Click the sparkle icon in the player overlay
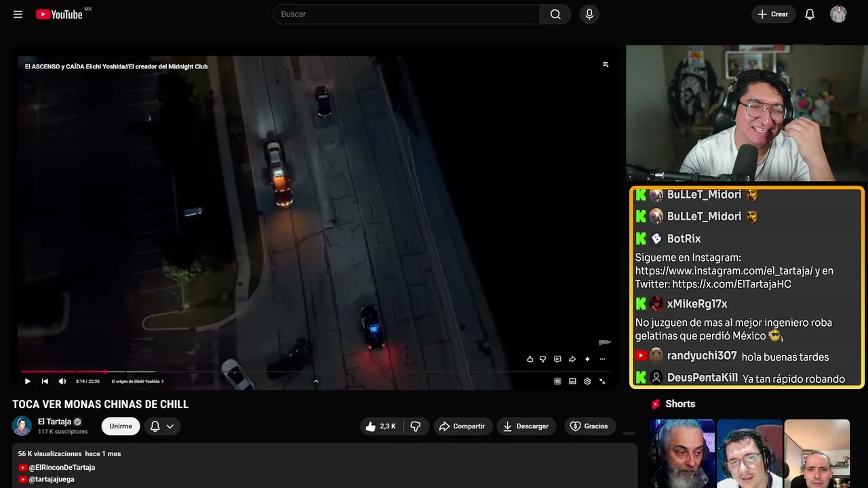 click(x=587, y=359)
